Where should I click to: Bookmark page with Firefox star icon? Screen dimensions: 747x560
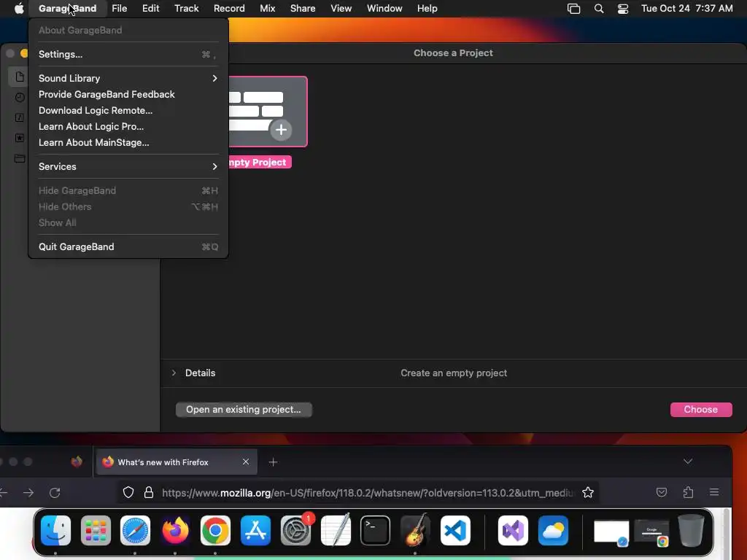pos(588,492)
